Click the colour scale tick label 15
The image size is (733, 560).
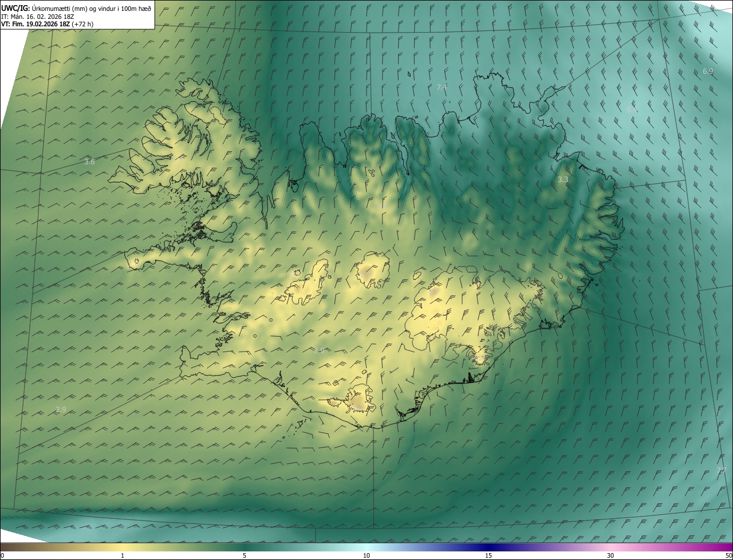[x=488, y=555]
